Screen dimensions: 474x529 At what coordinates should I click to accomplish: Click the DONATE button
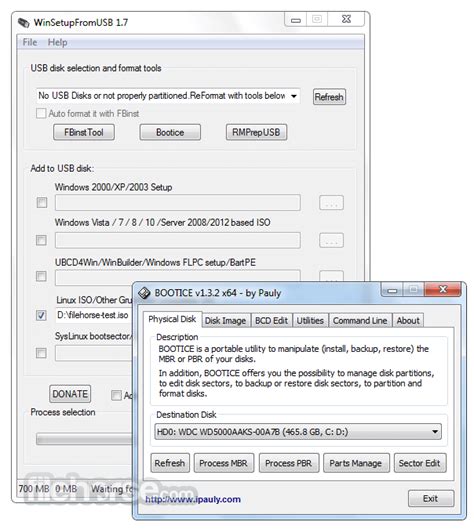(x=70, y=394)
